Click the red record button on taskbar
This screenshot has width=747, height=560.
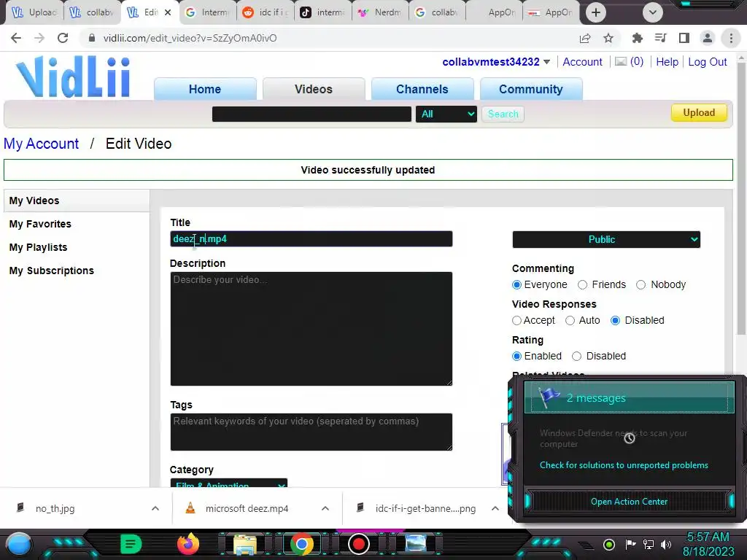click(359, 544)
